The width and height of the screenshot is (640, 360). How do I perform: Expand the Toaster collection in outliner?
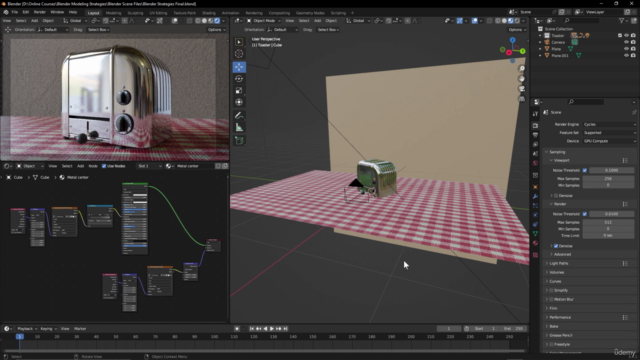pyautogui.click(x=540, y=36)
